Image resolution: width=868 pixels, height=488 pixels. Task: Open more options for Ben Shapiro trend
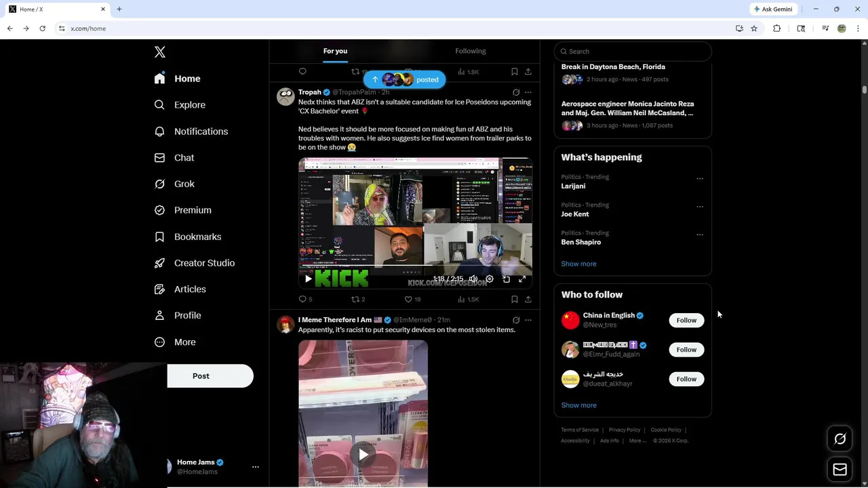click(x=700, y=235)
